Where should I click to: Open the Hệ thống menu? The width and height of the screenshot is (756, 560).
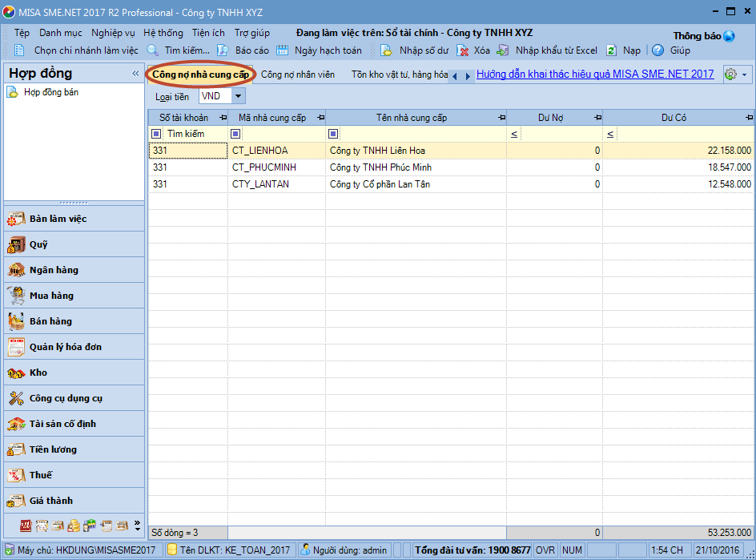click(x=163, y=33)
